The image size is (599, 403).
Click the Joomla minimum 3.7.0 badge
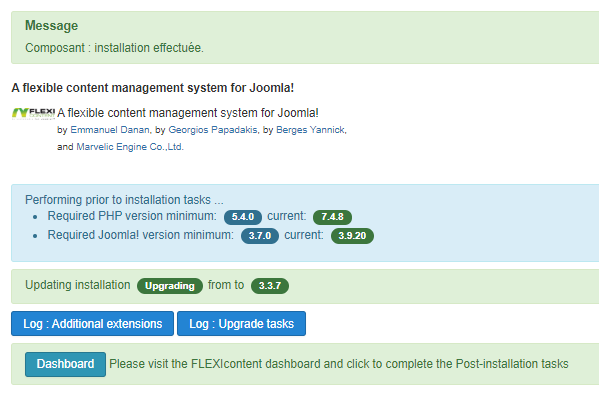(x=260, y=236)
